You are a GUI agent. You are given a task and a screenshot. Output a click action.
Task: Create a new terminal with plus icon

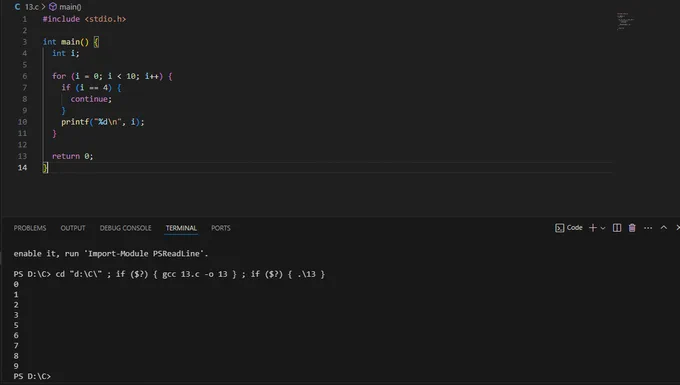[592, 228]
